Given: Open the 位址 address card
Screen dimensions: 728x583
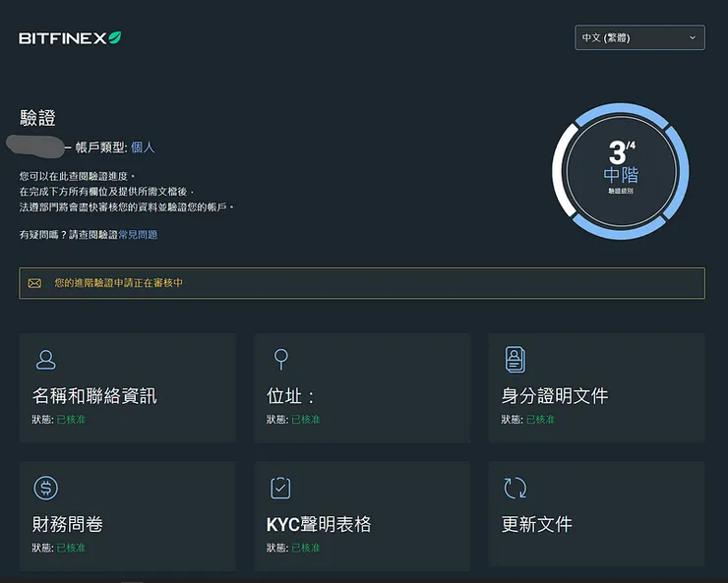Looking at the screenshot, I should pyautogui.click(x=362, y=387).
